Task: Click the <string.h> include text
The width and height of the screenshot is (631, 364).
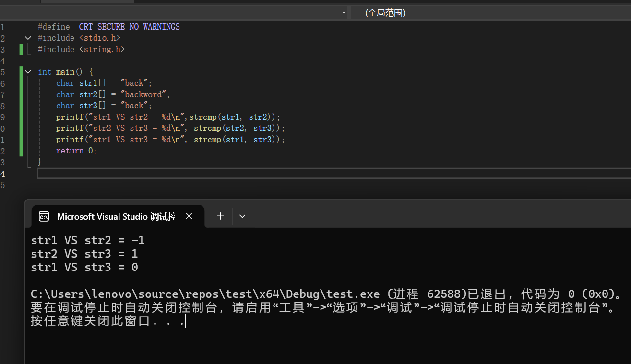Action: tap(102, 49)
